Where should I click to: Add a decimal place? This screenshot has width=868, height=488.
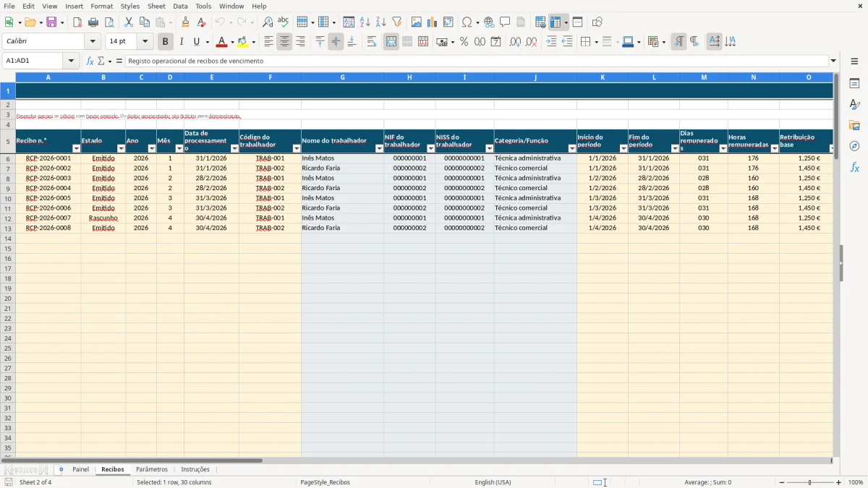(x=515, y=42)
